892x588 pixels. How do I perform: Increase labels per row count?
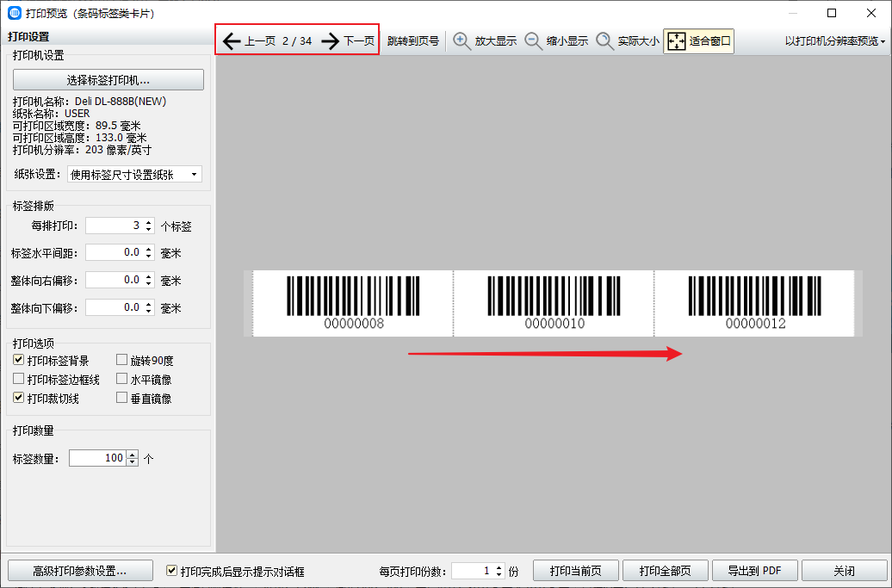(x=148, y=222)
